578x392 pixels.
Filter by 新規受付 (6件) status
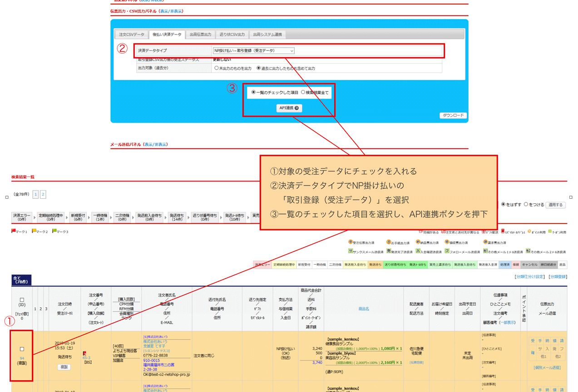[x=79, y=217]
